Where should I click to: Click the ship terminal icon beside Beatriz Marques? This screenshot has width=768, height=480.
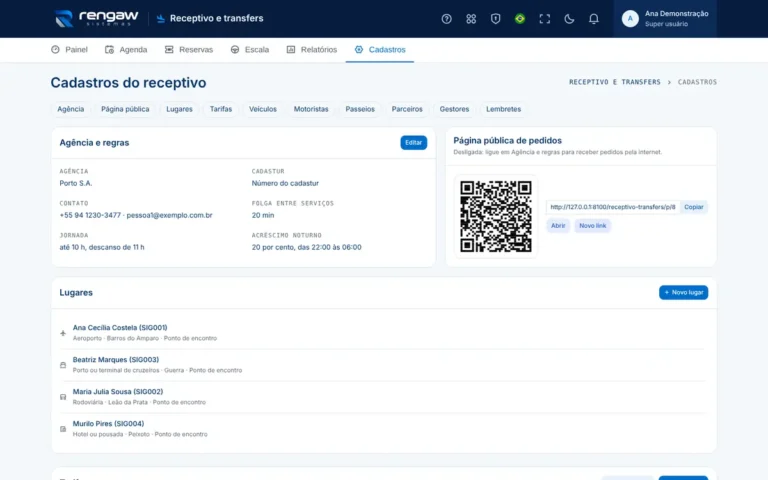point(63,365)
